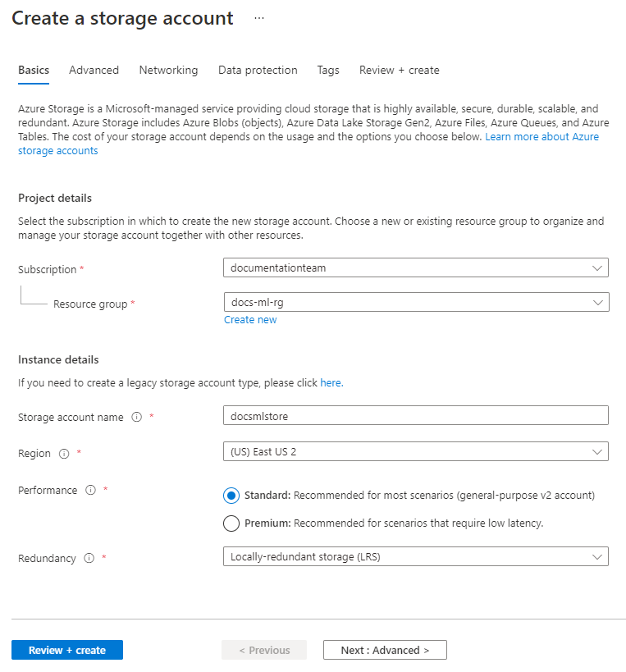Click the Next: Advanced button
The image size is (626, 672).
point(384,649)
